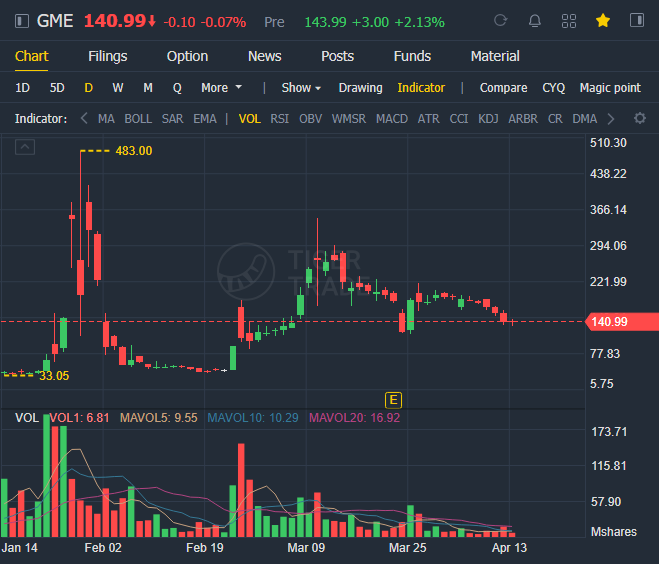Click the red 140.99 price axis tag

[622, 322]
